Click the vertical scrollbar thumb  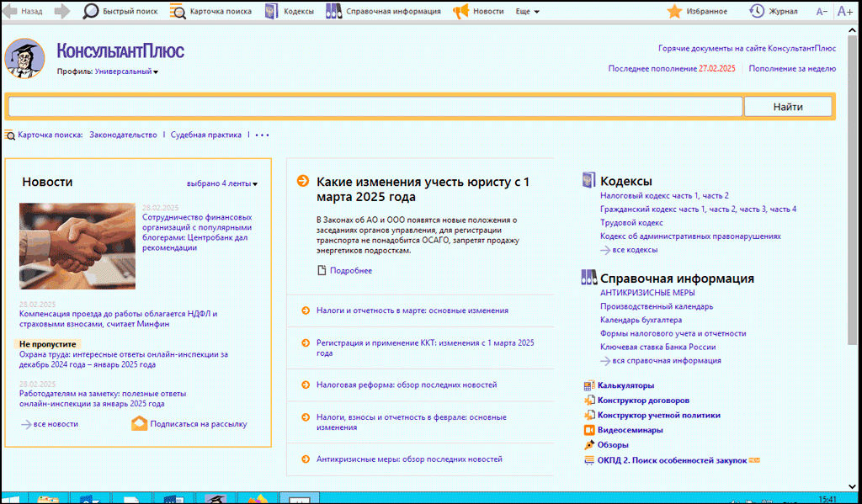click(x=853, y=191)
